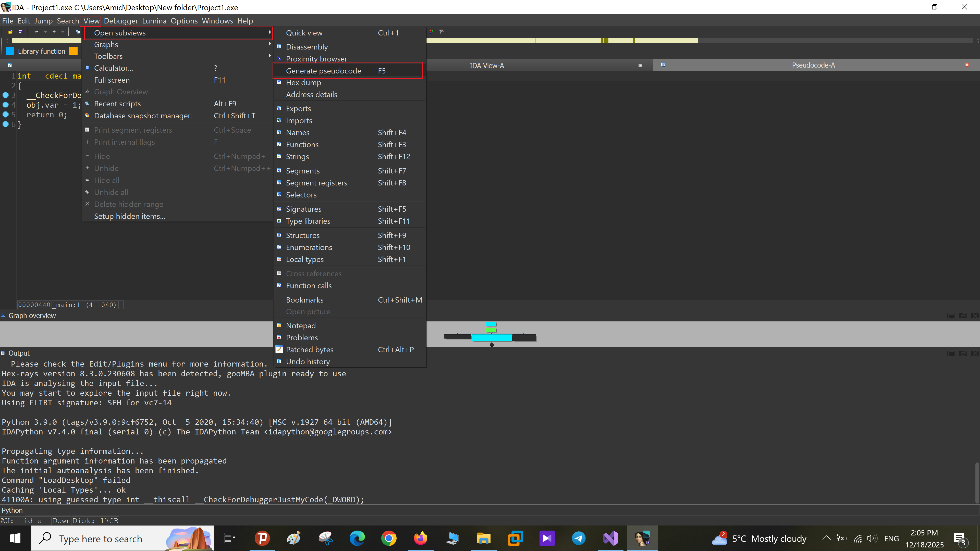The image size is (980, 551).
Task: Show hidden system tray icons chevron
Action: pos(826,538)
